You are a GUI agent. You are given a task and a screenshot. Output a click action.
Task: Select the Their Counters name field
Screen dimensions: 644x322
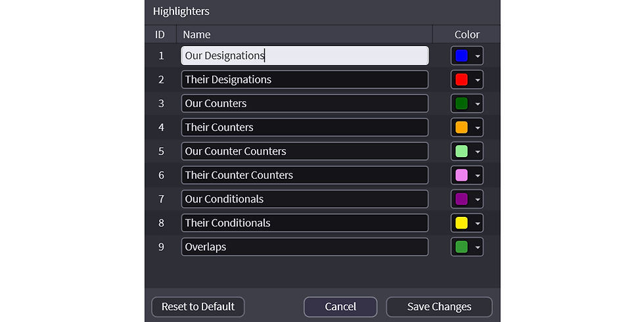(x=305, y=127)
